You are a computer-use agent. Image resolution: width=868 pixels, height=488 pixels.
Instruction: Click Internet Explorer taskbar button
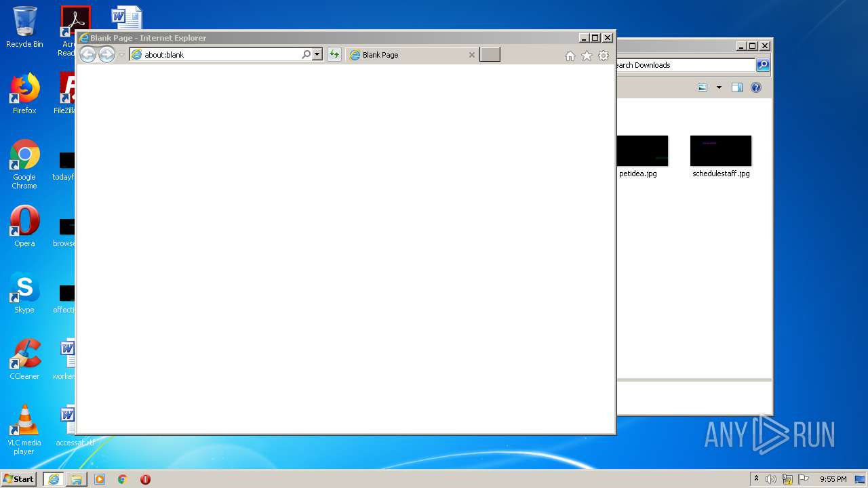54,479
